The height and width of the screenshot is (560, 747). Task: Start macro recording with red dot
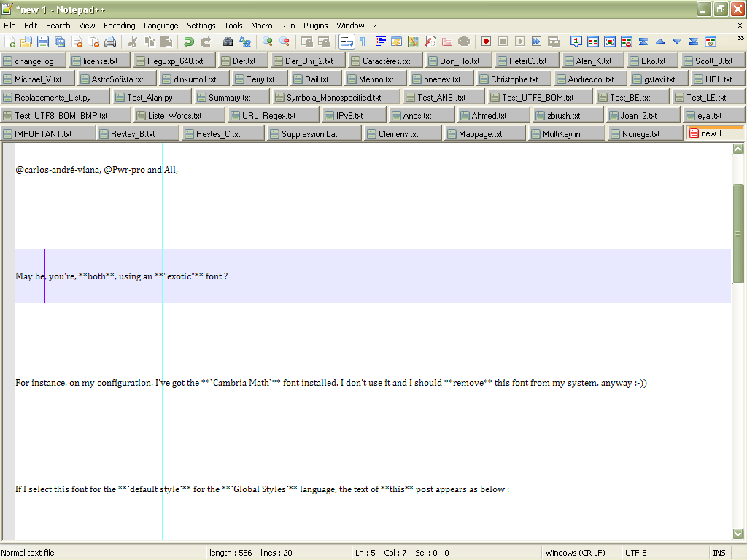pyautogui.click(x=486, y=42)
